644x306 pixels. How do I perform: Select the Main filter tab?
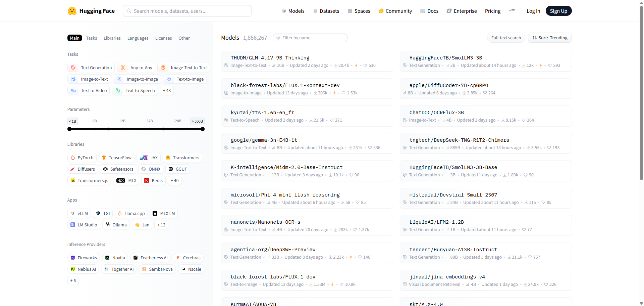tap(74, 38)
